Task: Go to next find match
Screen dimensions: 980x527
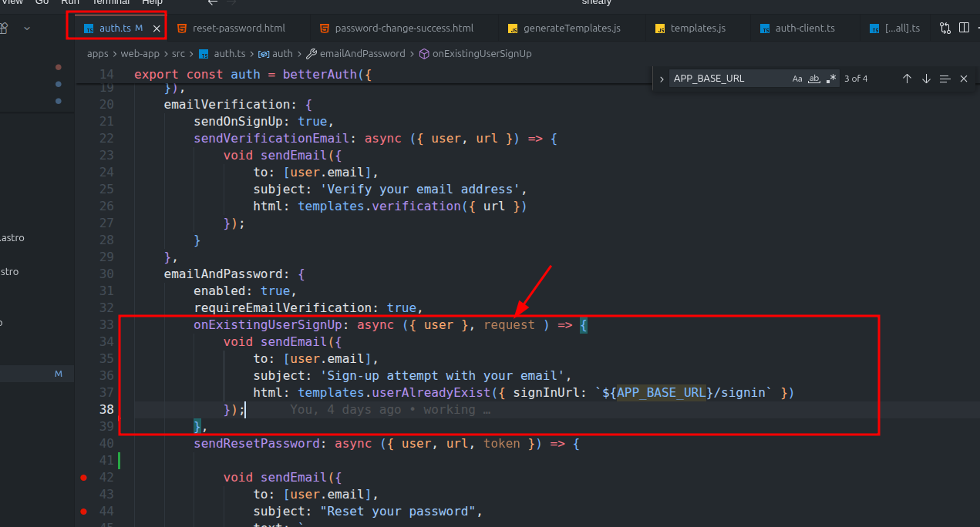Action: [926, 79]
